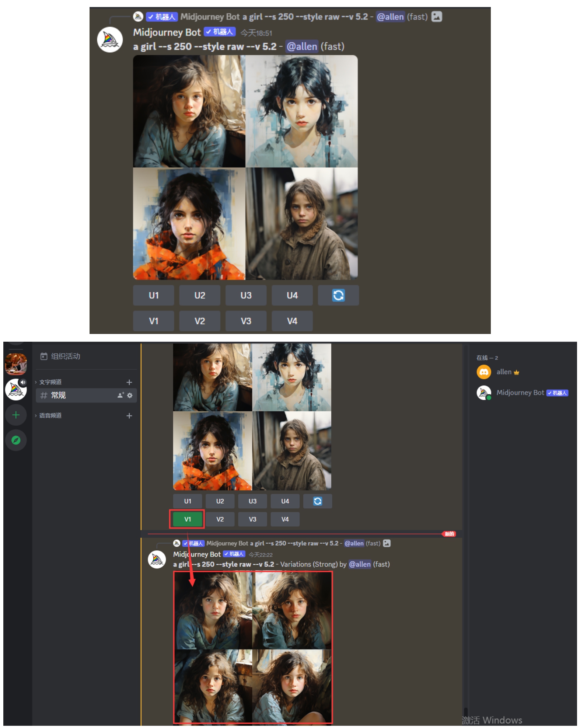
Task: Click the add channel plus beside 语音频道
Action: tap(129, 416)
